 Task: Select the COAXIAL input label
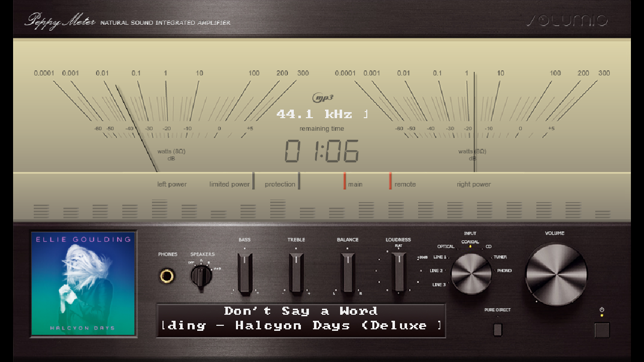(x=470, y=242)
